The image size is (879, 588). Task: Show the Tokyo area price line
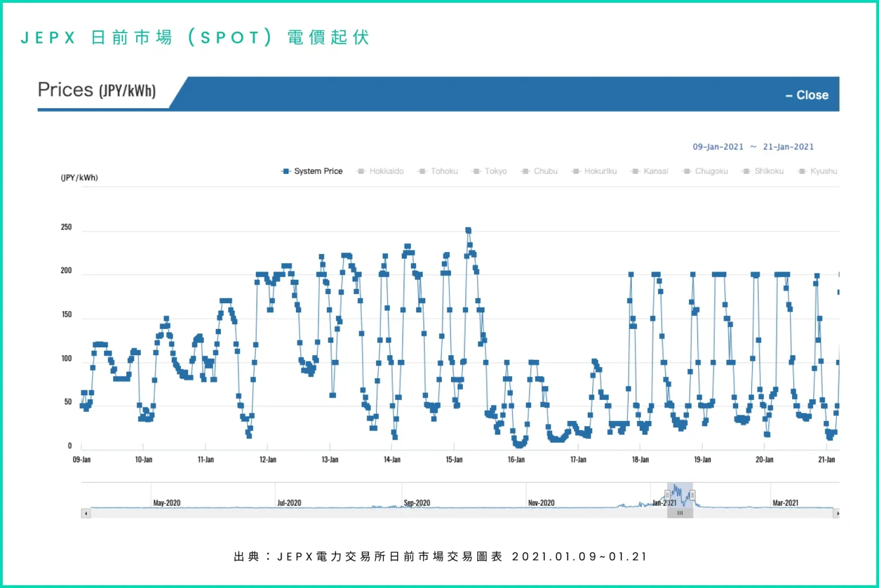tap(490, 171)
